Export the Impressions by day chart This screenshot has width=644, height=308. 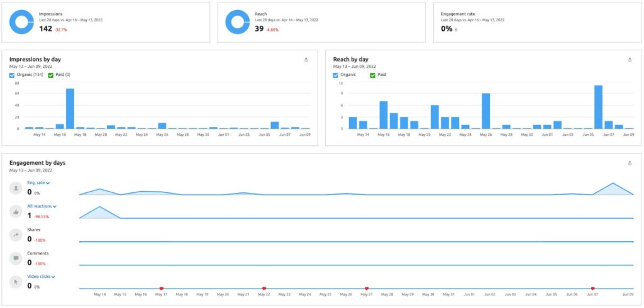(306, 60)
